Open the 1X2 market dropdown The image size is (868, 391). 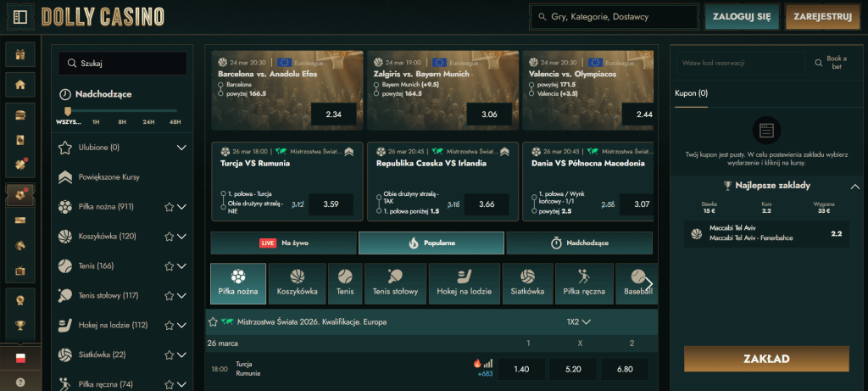tap(578, 321)
